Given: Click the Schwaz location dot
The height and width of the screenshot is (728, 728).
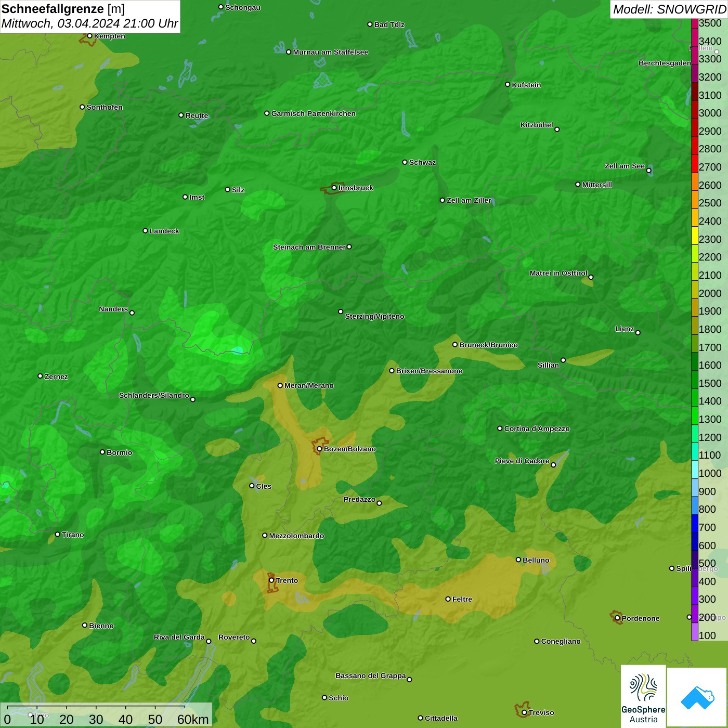Looking at the screenshot, I should pyautogui.click(x=405, y=162).
